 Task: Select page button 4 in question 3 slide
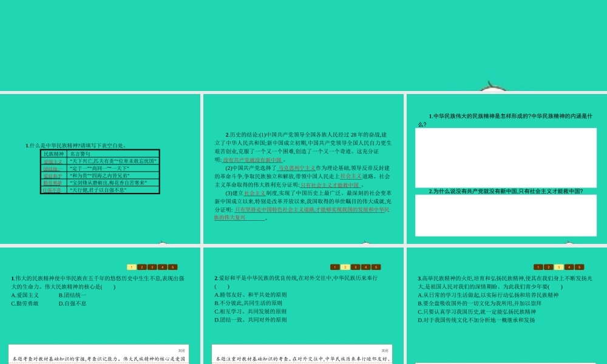pyautogui.click(x=569, y=267)
